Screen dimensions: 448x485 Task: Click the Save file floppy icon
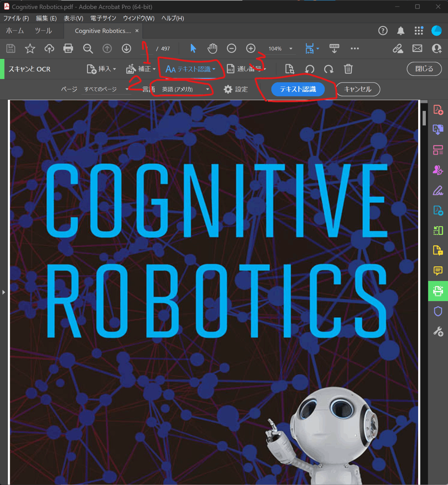(x=11, y=48)
